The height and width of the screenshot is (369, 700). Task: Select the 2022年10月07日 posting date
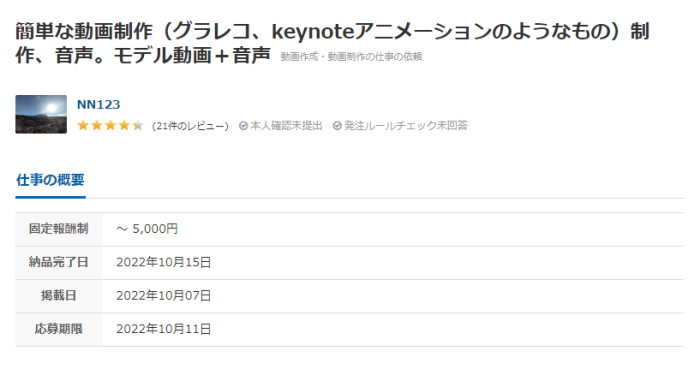(x=164, y=296)
